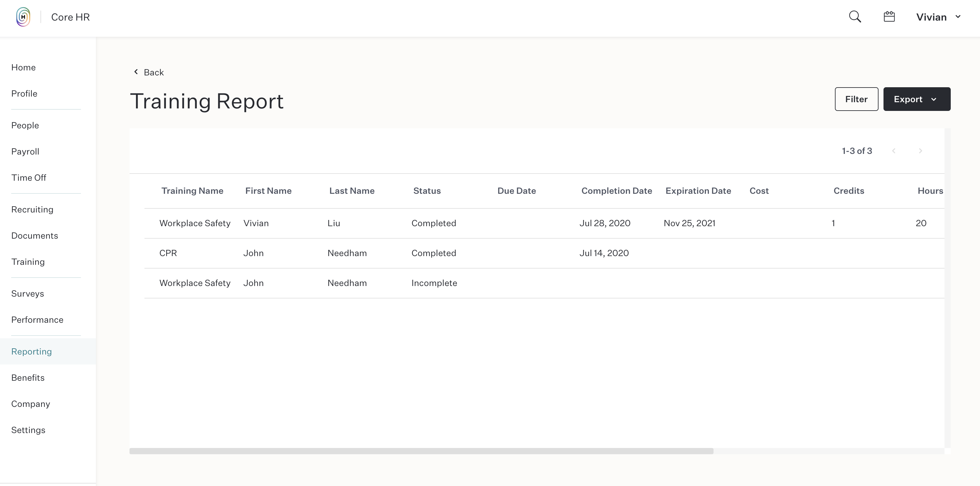The height and width of the screenshot is (486, 980).
Task: Click the Status column header
Action: (427, 191)
